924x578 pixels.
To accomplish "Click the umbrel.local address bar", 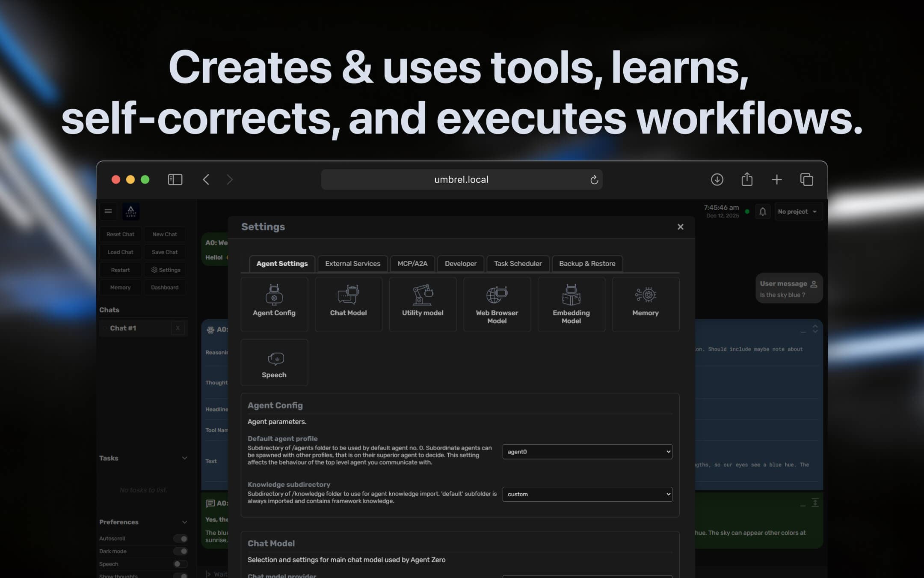I will tap(461, 179).
